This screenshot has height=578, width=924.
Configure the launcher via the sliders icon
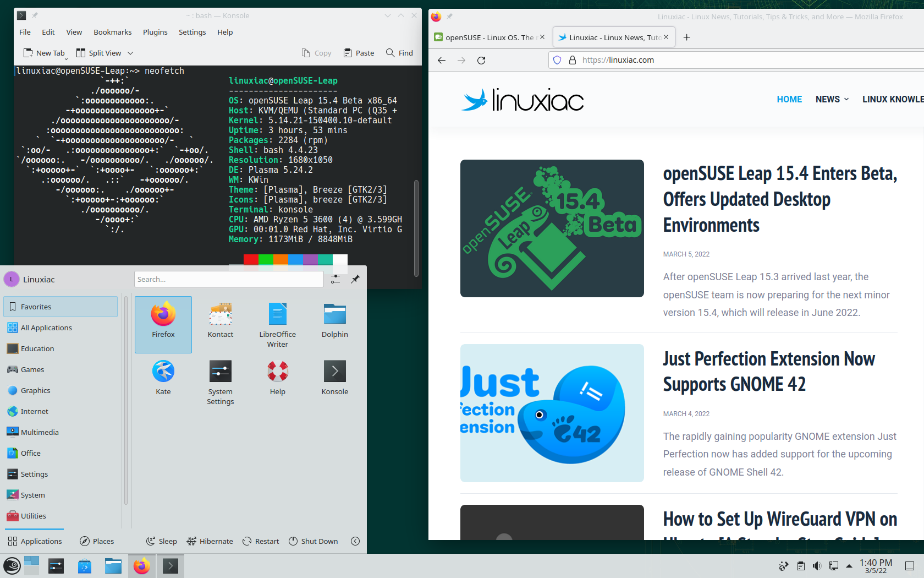335,279
